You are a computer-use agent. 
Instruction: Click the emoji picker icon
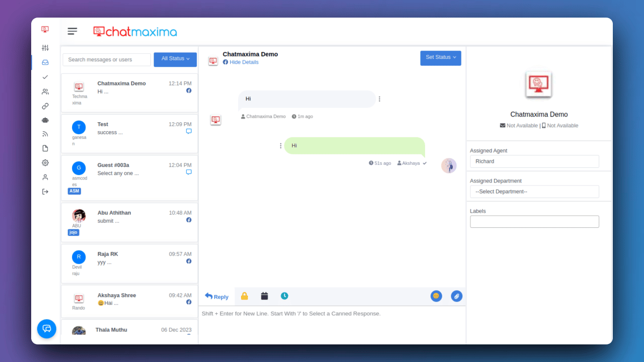click(x=436, y=296)
